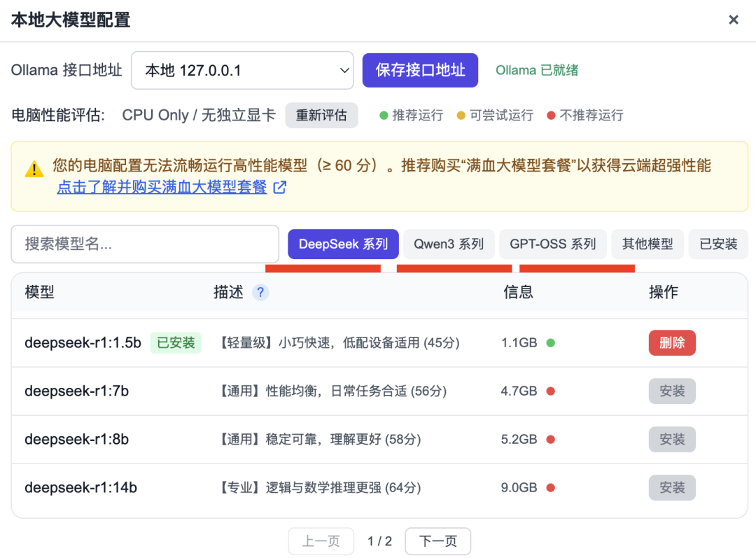The image size is (756, 558).
Task: Click the 保存接口地址 button
Action: (420, 71)
